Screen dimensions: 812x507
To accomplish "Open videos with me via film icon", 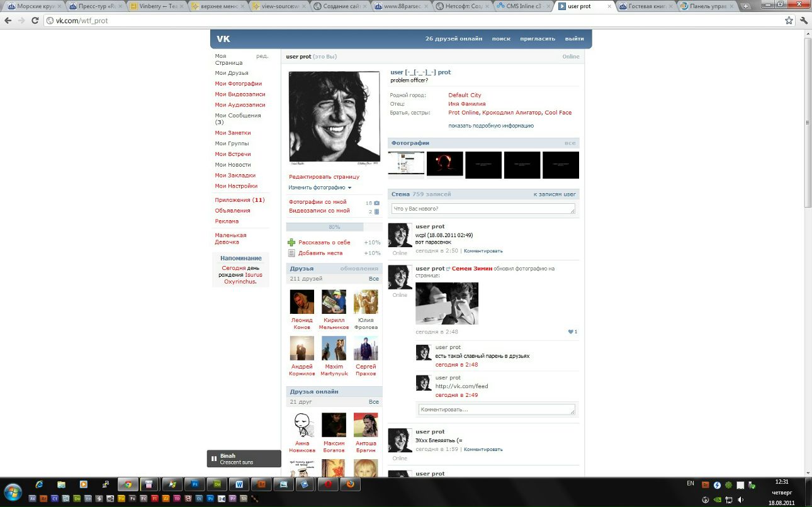I will 376,211.
